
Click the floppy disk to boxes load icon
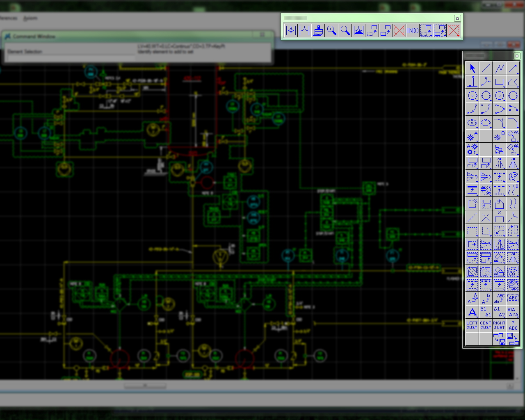pos(513,339)
